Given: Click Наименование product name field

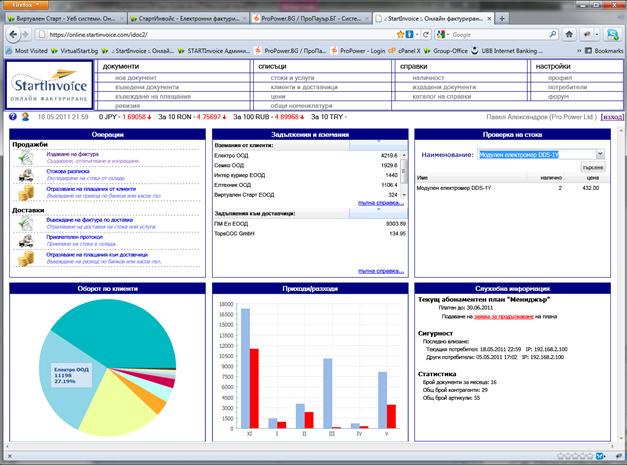Looking at the screenshot, I should click(x=537, y=154).
